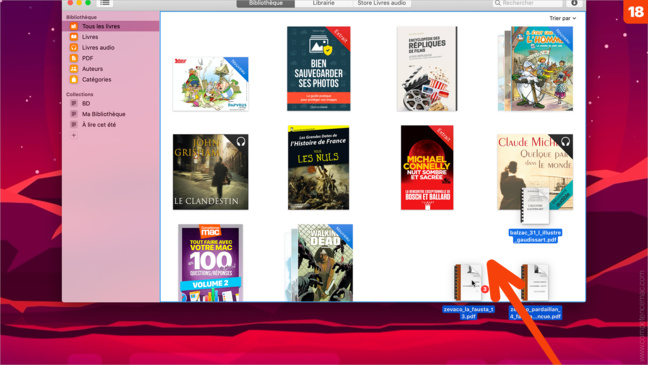Click the Livres sidebar icon

point(74,37)
